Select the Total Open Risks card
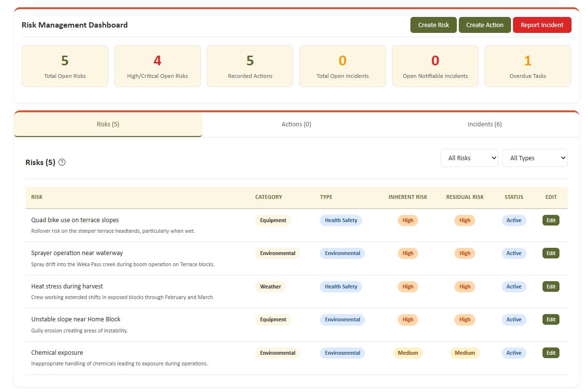This screenshot has height=392, width=588. pyautogui.click(x=65, y=66)
